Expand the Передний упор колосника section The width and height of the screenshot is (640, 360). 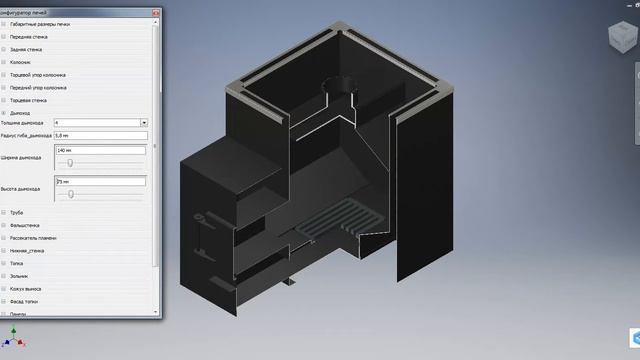4,87
